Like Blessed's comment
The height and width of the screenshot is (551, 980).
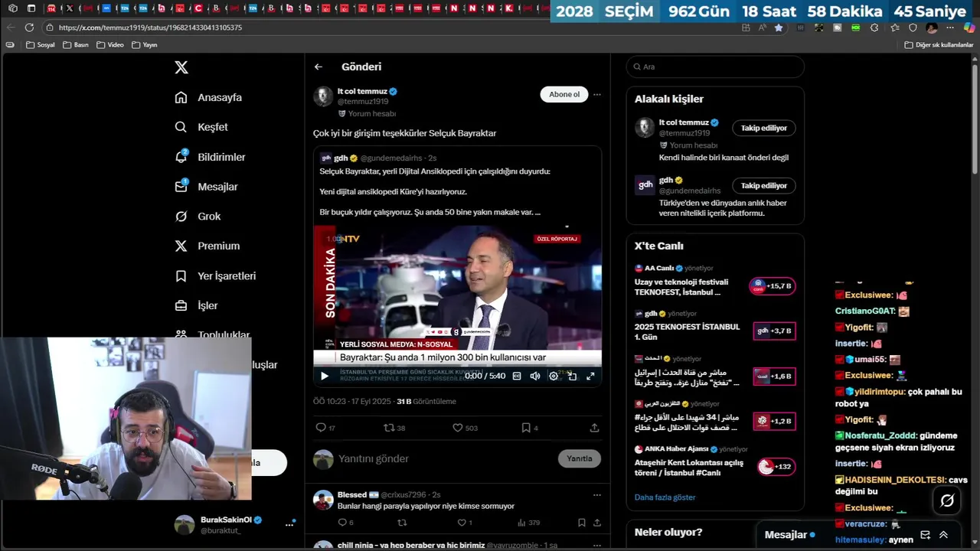coord(464,523)
